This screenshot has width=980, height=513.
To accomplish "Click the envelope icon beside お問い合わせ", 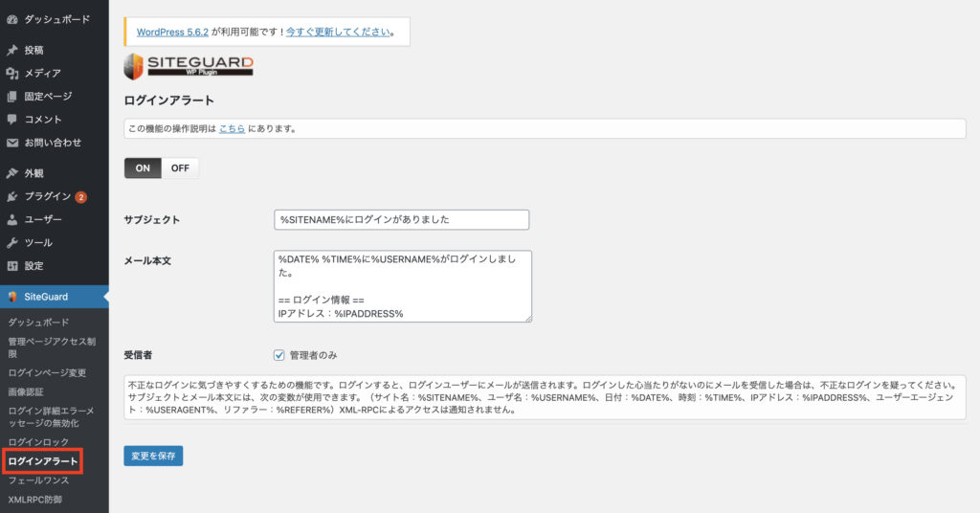I will 11,143.
